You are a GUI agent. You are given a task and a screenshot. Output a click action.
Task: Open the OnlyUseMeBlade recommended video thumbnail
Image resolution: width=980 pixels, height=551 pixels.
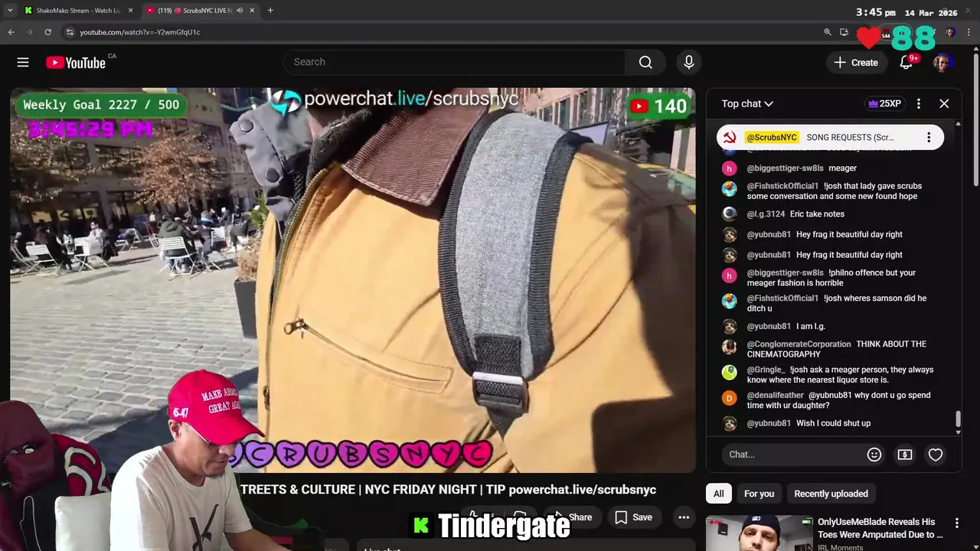(x=759, y=534)
